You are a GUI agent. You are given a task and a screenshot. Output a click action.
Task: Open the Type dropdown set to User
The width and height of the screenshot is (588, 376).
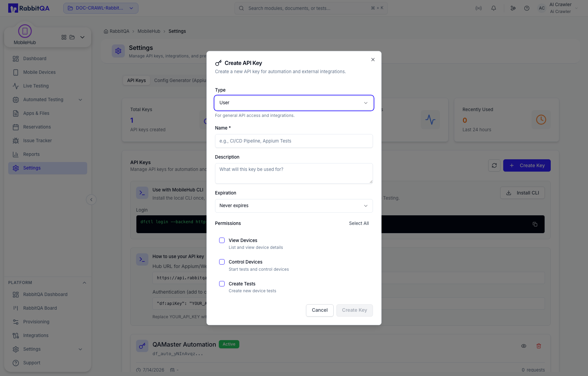click(x=294, y=103)
